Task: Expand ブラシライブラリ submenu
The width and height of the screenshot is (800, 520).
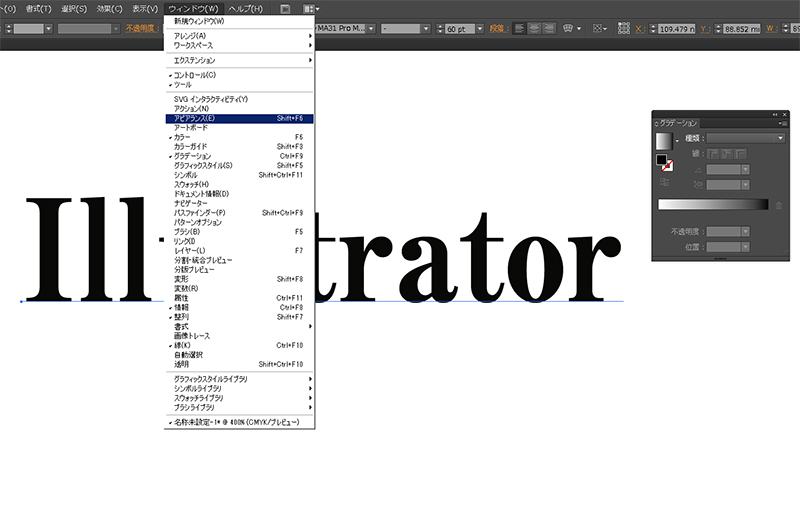Action: click(x=239, y=408)
